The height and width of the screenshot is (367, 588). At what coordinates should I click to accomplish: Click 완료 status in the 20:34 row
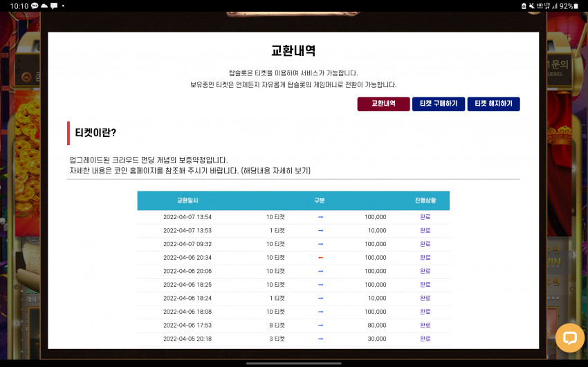point(425,258)
